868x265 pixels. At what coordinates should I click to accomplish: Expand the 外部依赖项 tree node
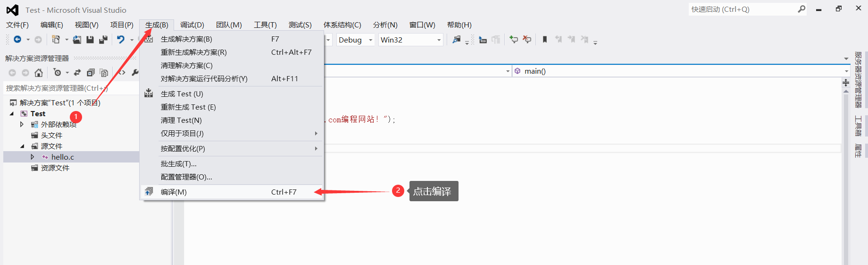coord(22,124)
